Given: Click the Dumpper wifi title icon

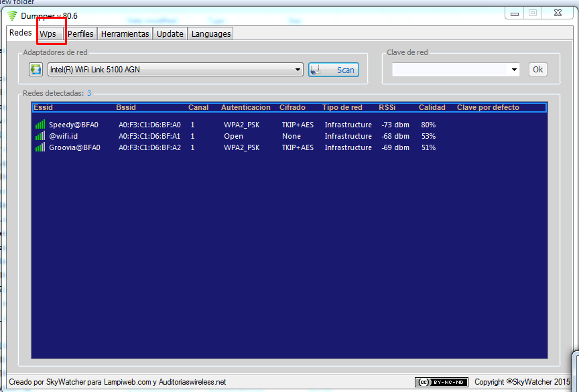Looking at the screenshot, I should pyautogui.click(x=12, y=16).
